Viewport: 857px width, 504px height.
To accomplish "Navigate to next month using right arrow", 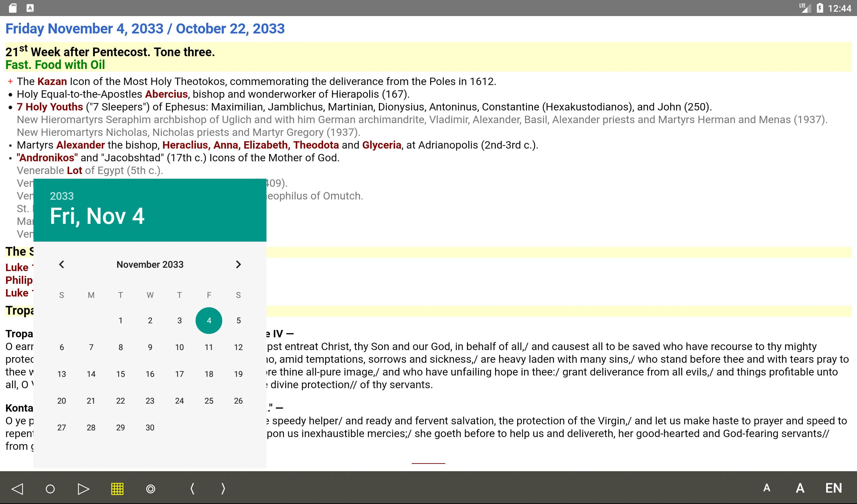I will tap(238, 264).
